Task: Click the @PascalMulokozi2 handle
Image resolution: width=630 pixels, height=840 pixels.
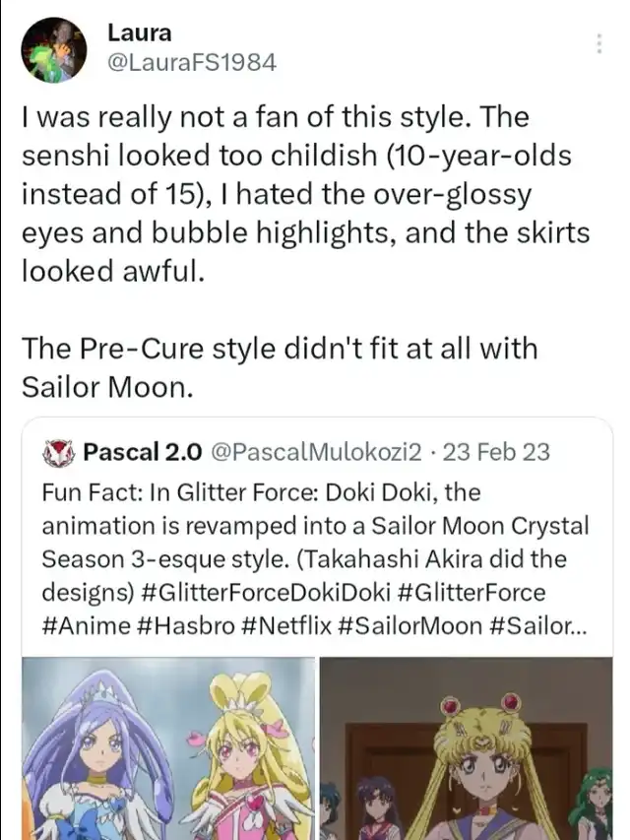Action: (x=317, y=452)
